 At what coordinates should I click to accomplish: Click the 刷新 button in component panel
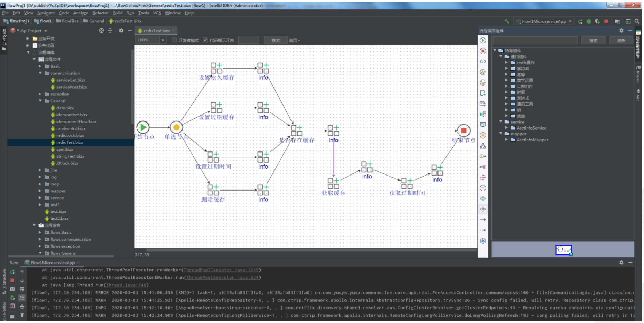(621, 40)
